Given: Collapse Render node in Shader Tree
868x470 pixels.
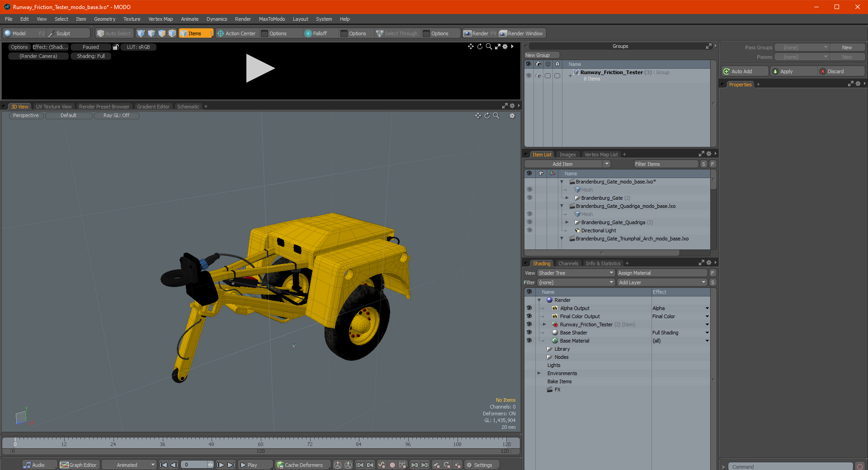Looking at the screenshot, I should click(539, 300).
